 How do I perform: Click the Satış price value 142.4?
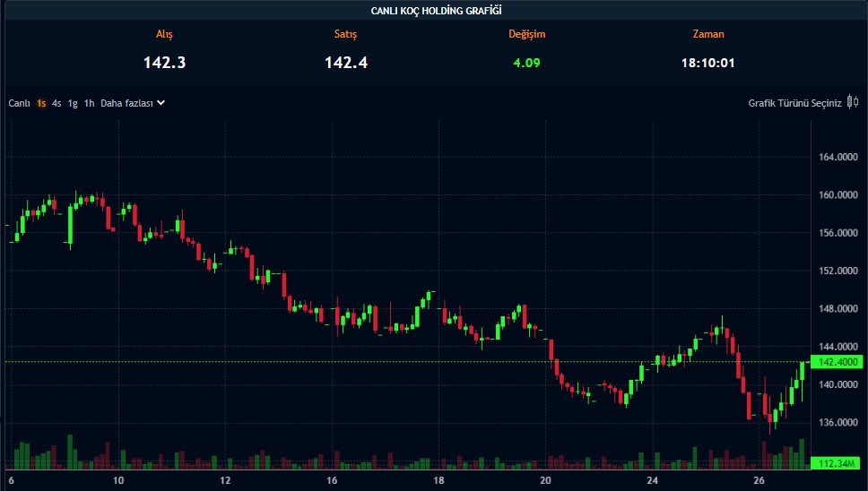[x=346, y=63]
